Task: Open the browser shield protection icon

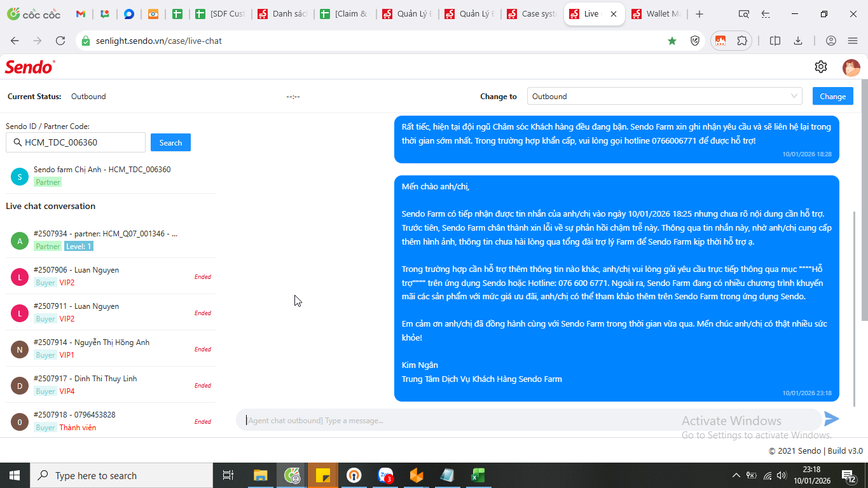Action: 696,41
